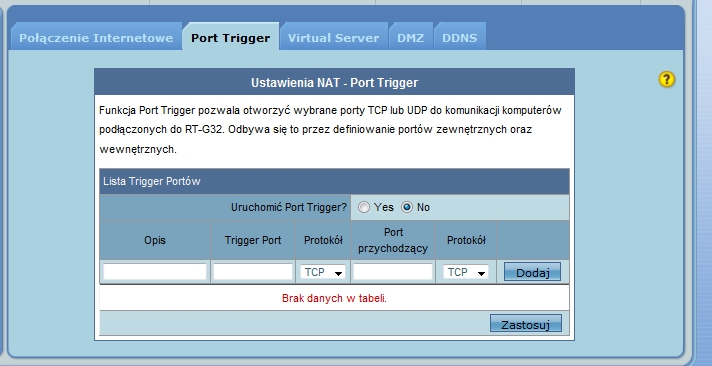Select the No radio for Port Trigger
Image resolution: width=712 pixels, height=366 pixels.
(x=407, y=208)
